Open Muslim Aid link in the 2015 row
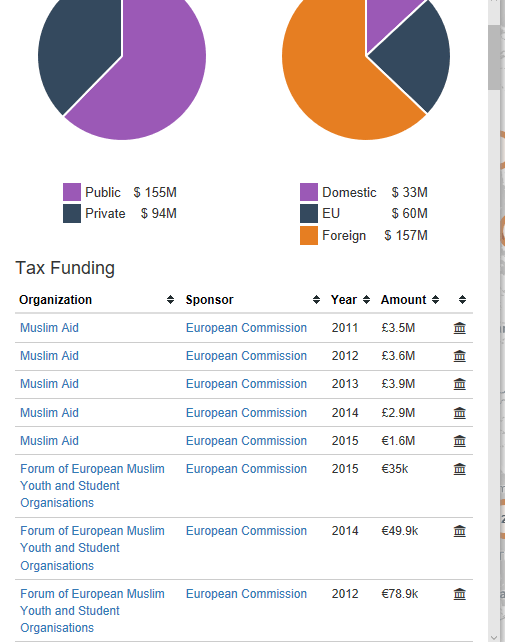 click(50, 441)
